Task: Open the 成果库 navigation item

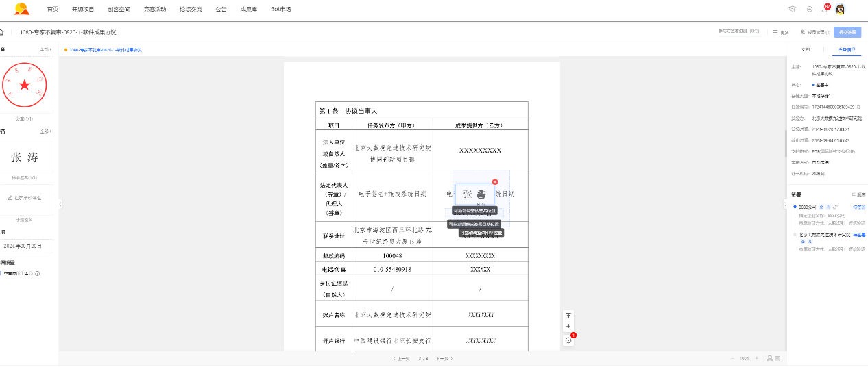Action: click(x=249, y=9)
